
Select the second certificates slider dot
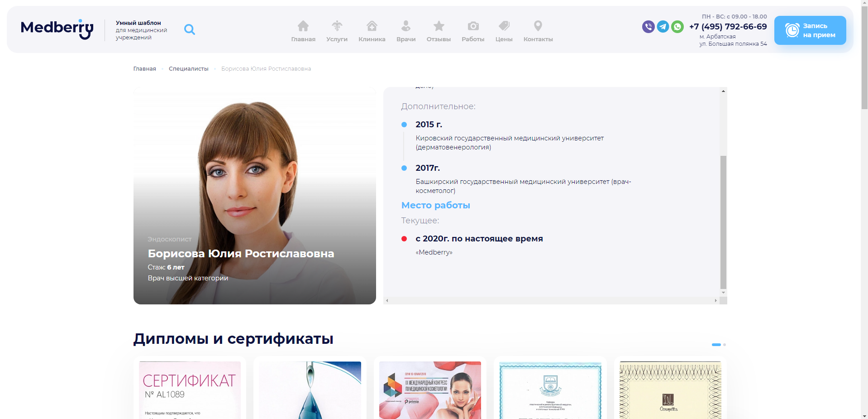[x=725, y=345]
